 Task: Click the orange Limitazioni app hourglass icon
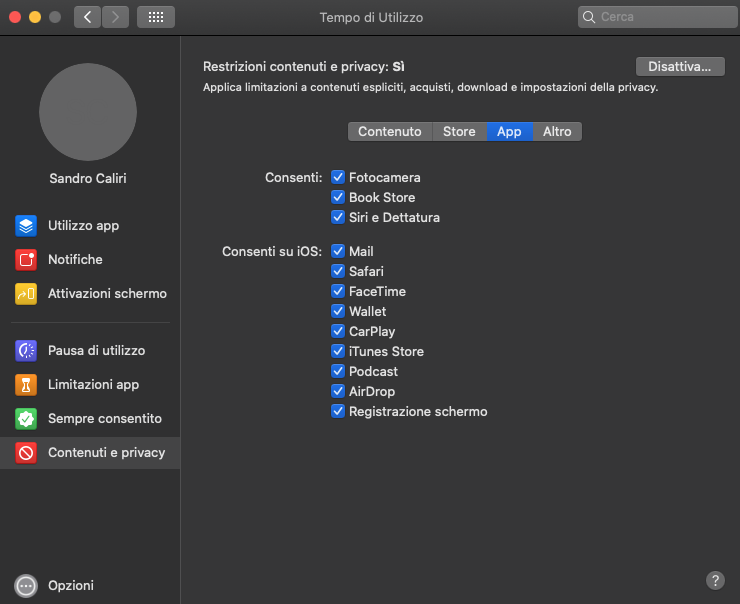[x=26, y=385]
